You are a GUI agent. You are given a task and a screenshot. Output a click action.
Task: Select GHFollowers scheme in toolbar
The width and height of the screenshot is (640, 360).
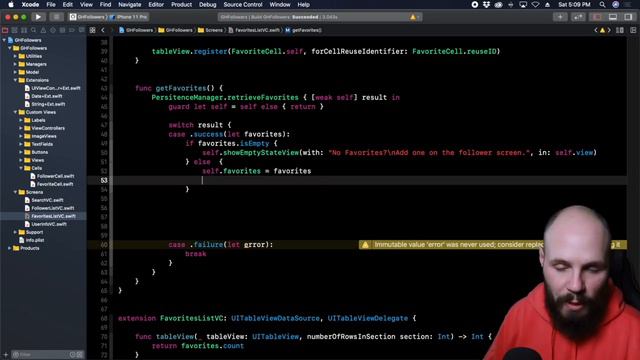(x=87, y=17)
